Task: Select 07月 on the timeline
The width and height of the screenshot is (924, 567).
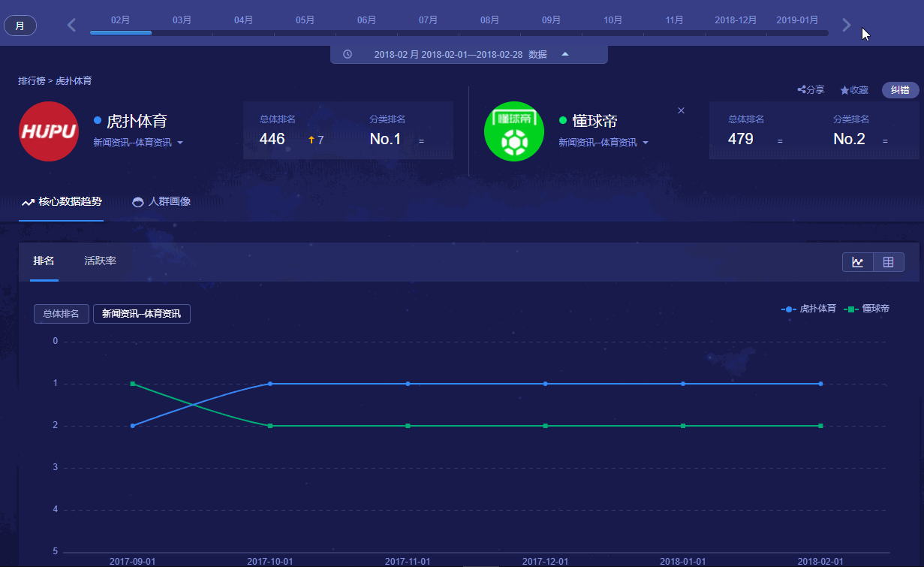Action: click(428, 20)
